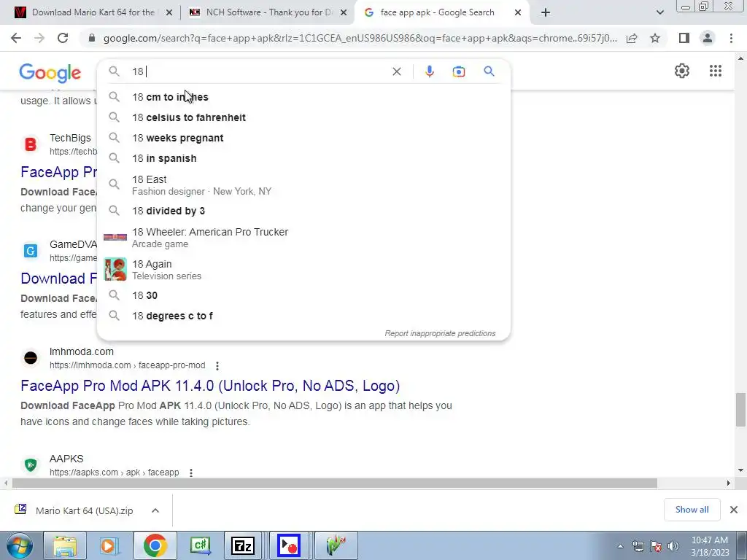Reload the current page

[63, 38]
